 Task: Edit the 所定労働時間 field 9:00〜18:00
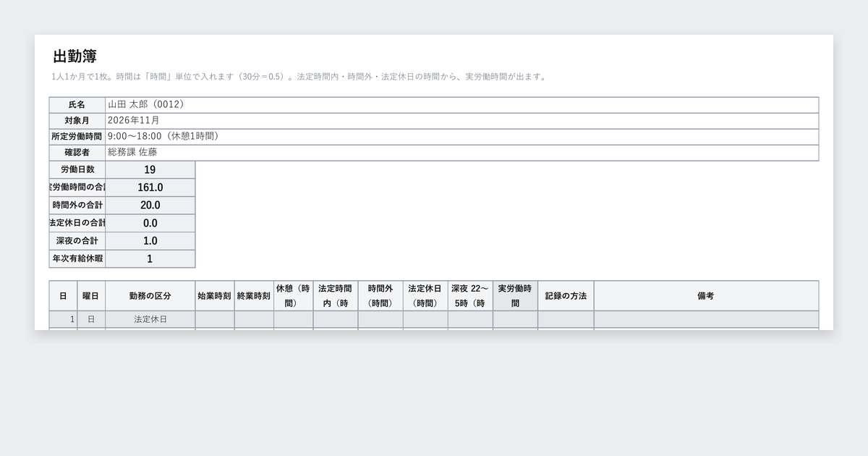[462, 137]
